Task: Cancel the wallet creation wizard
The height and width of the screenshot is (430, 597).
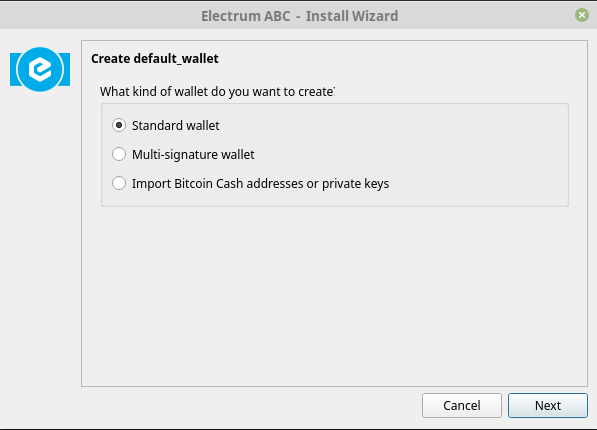Action: (x=462, y=405)
